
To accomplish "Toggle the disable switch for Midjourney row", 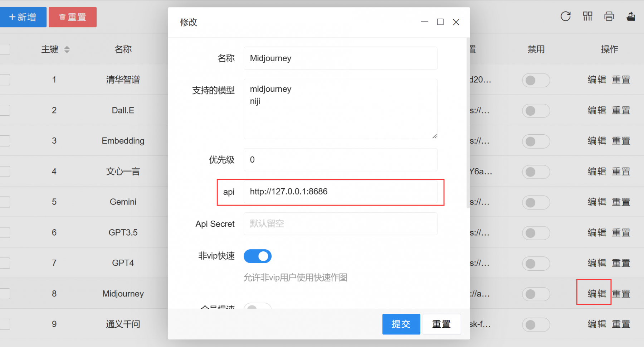I will [536, 294].
